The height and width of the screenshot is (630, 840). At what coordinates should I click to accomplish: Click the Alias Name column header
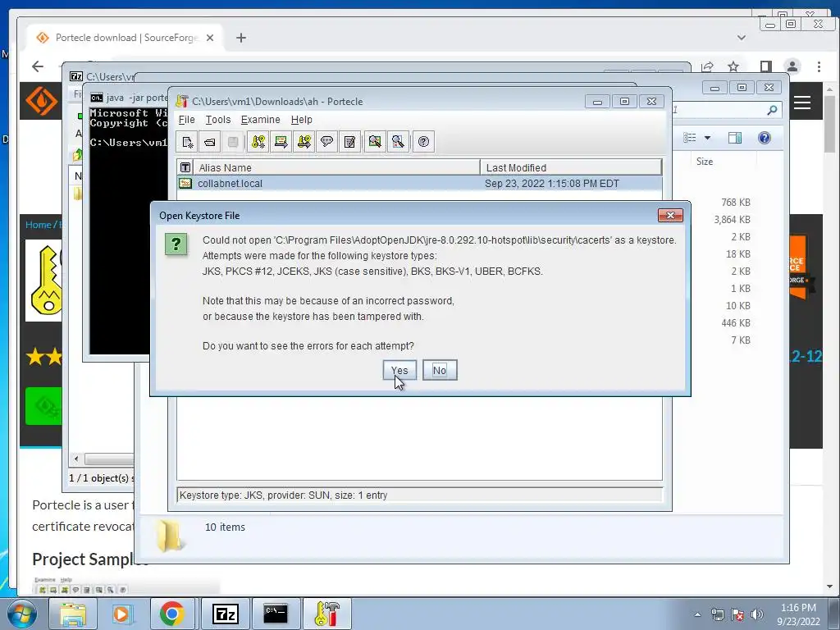[336, 167]
